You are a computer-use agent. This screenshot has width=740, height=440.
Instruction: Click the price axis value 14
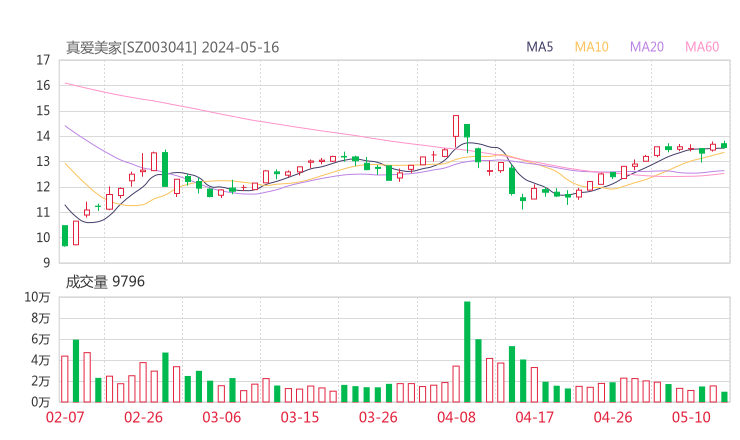43,136
